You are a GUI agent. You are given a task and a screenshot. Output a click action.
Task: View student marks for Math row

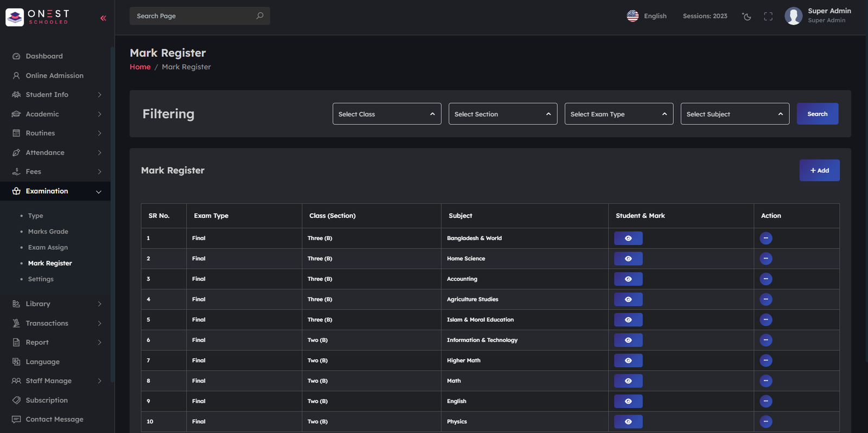point(628,381)
